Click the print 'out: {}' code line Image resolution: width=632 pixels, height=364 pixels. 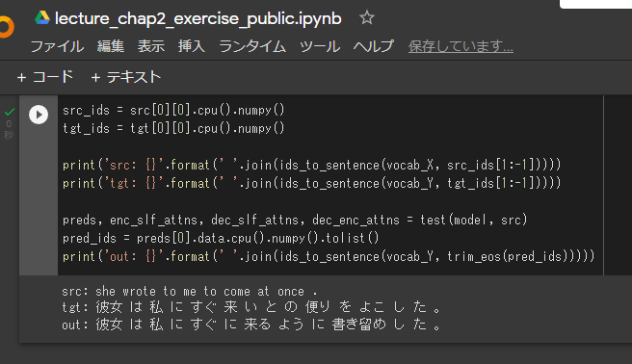[329, 256]
